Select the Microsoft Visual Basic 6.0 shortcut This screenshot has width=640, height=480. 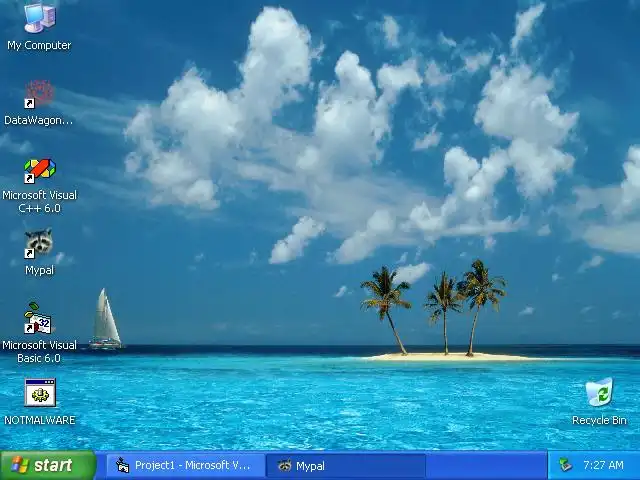[x=38, y=318]
